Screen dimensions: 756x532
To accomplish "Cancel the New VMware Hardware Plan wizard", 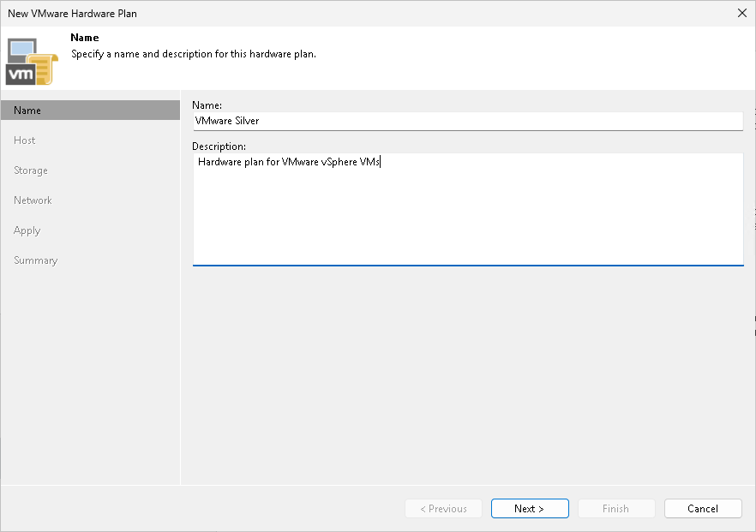I will pos(703,508).
